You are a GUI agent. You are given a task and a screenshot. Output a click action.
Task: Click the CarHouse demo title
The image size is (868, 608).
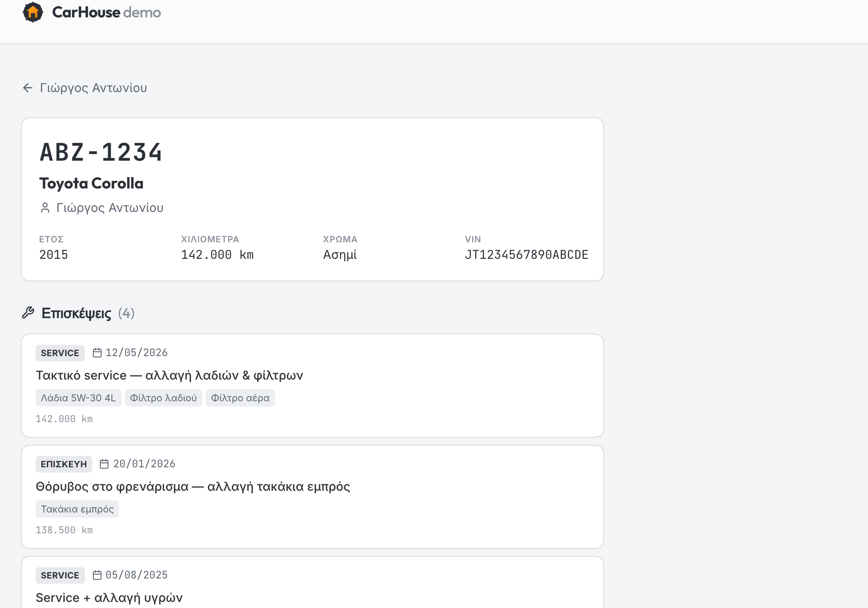(x=106, y=12)
